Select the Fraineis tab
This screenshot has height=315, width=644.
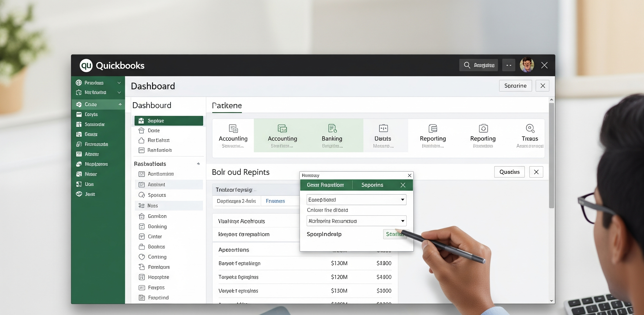275,201
